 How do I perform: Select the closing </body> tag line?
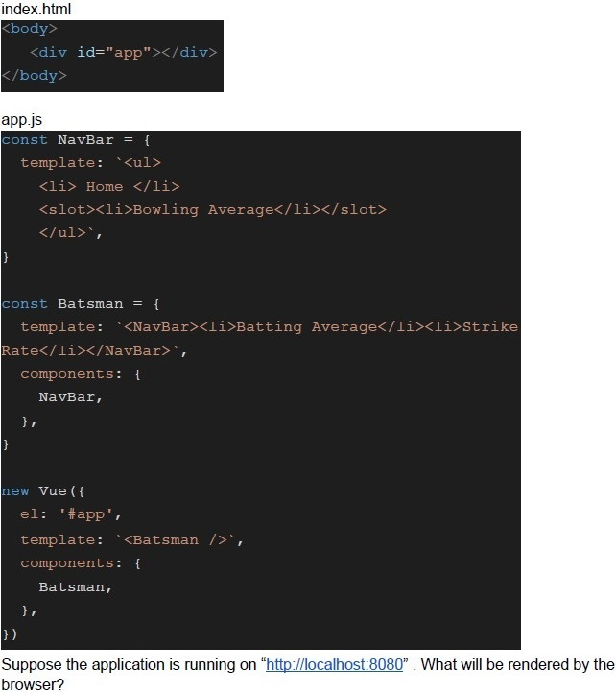pos(35,75)
